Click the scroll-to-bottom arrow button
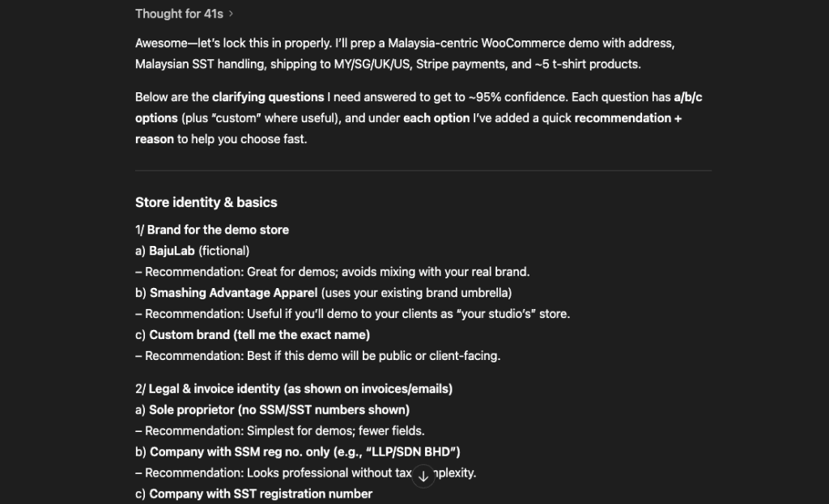The height and width of the screenshot is (504, 829). click(423, 476)
